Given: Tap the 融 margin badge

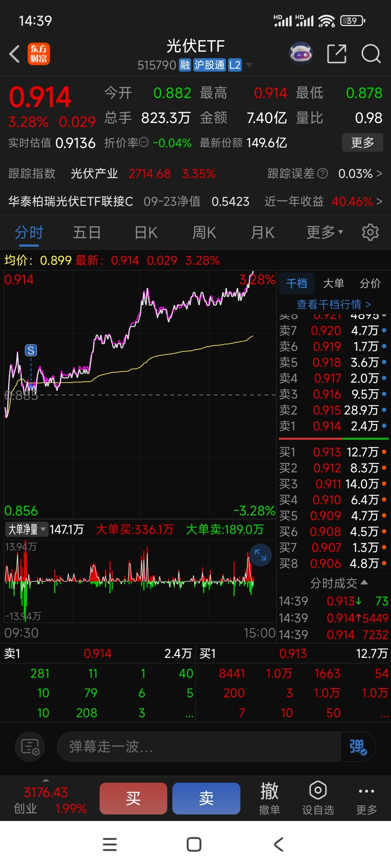Looking at the screenshot, I should (185, 65).
